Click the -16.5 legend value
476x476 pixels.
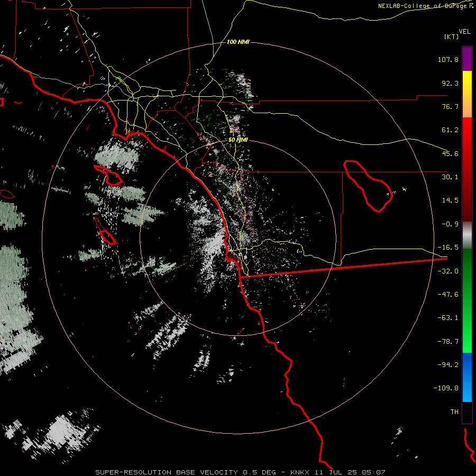pos(448,248)
